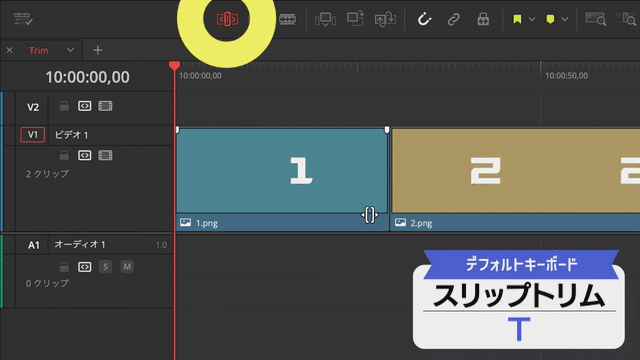The width and height of the screenshot is (640, 360).
Task: Select the clip 1.png thumbnail
Action: [x=282, y=171]
